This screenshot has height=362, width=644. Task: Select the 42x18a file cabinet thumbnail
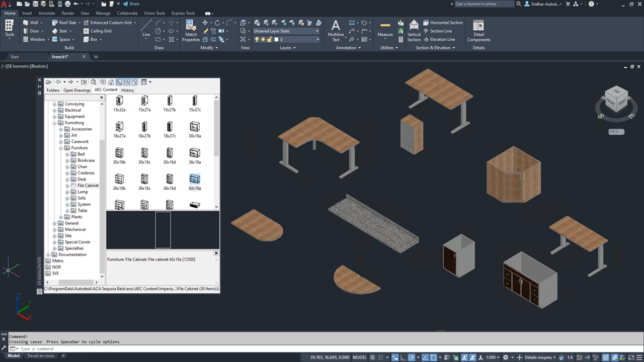coord(195,178)
